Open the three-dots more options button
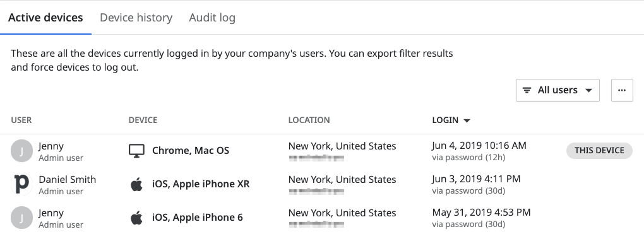Image resolution: width=644 pixels, height=234 pixels. coord(622,90)
